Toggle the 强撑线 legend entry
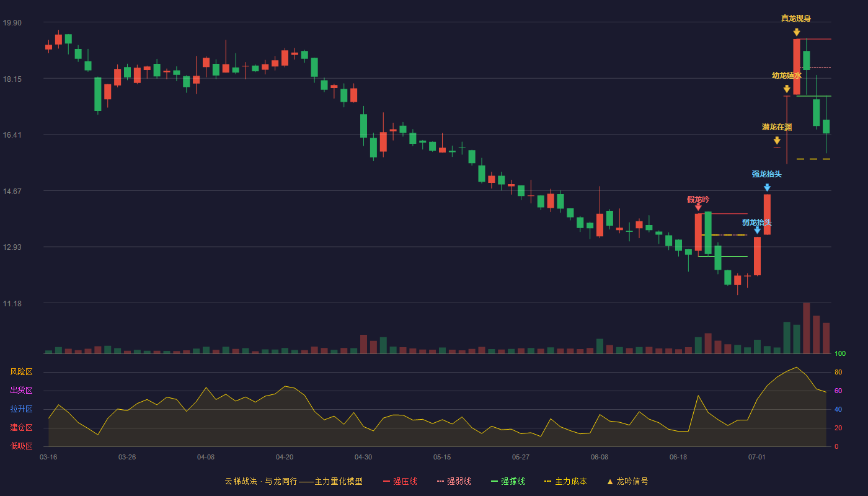 click(x=508, y=481)
